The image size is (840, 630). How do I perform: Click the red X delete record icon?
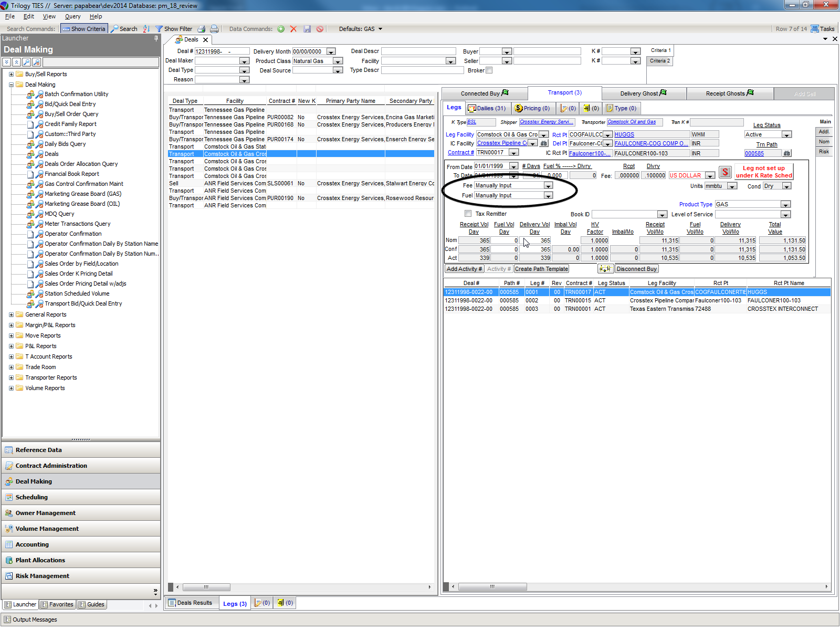pos(293,29)
